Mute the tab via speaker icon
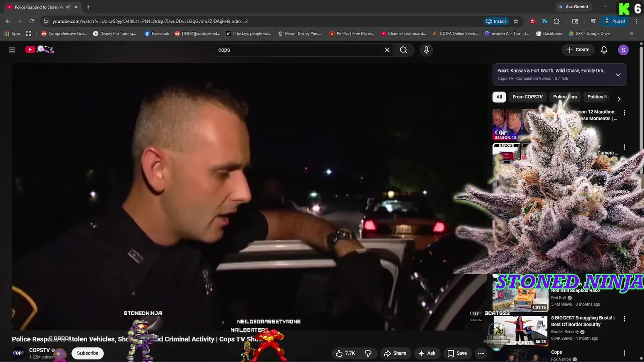Image resolution: width=644 pixels, height=362 pixels. coord(68,7)
